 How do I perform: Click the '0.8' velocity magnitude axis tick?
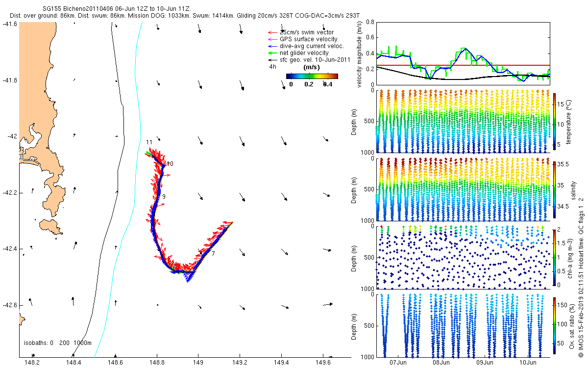point(369,22)
